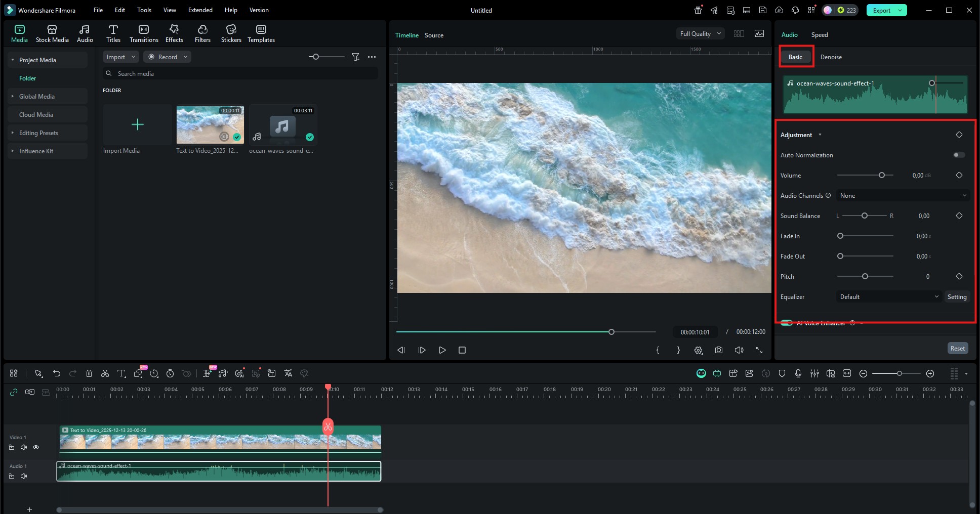Screen dimensions: 980x514
Task: Open the Tools menu
Action: (144, 10)
